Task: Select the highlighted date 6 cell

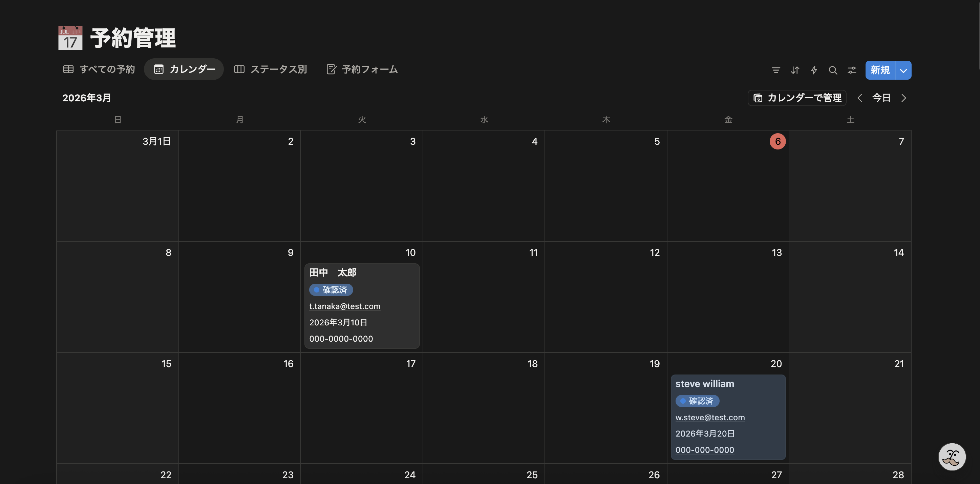Action: 777,141
